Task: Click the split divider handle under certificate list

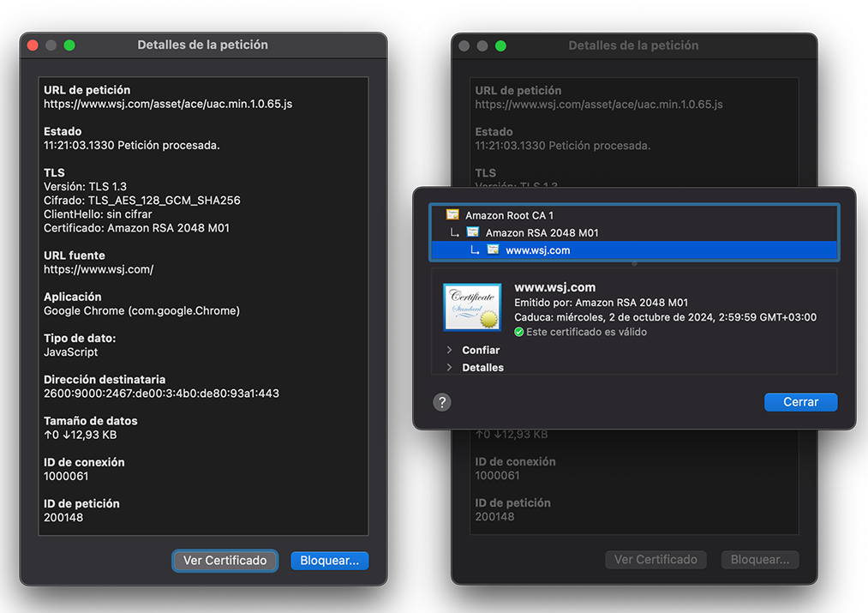Action: tap(634, 263)
